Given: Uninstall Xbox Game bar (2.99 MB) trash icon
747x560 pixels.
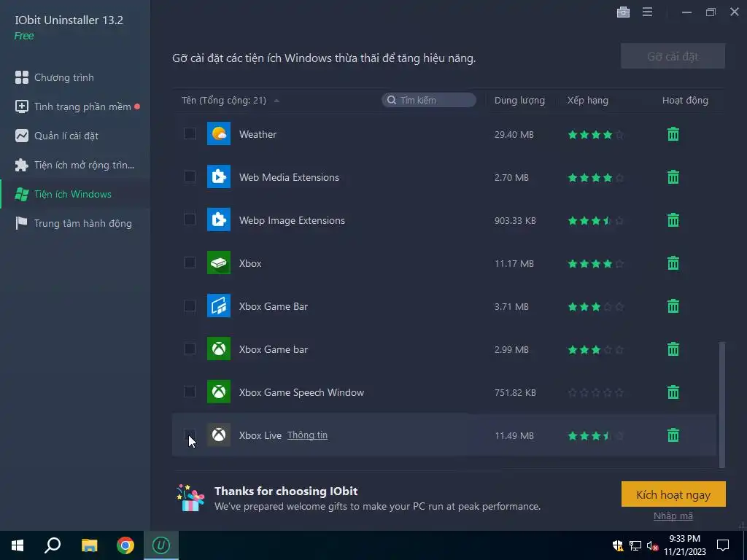Looking at the screenshot, I should (673, 349).
